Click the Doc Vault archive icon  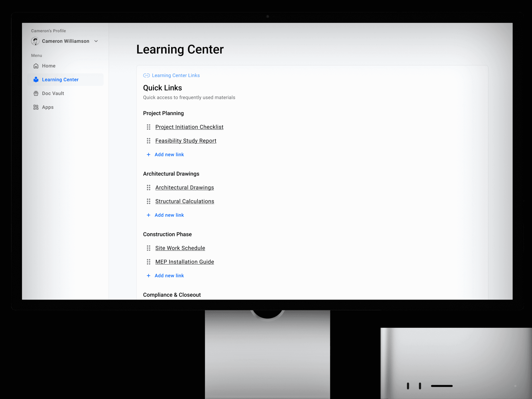[36, 93]
